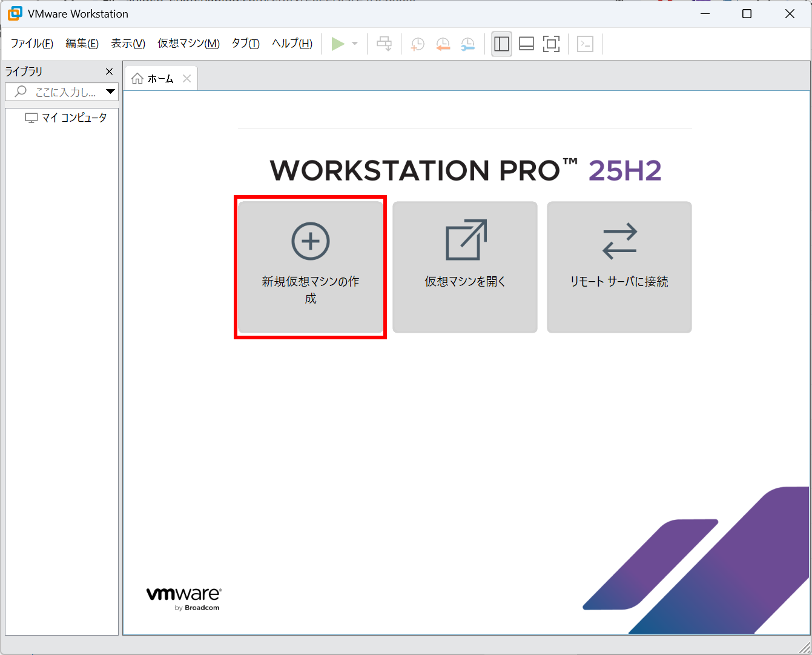This screenshot has height=655, width=812.
Task: Click the VMware Workstation title bar icon
Action: pos(15,13)
